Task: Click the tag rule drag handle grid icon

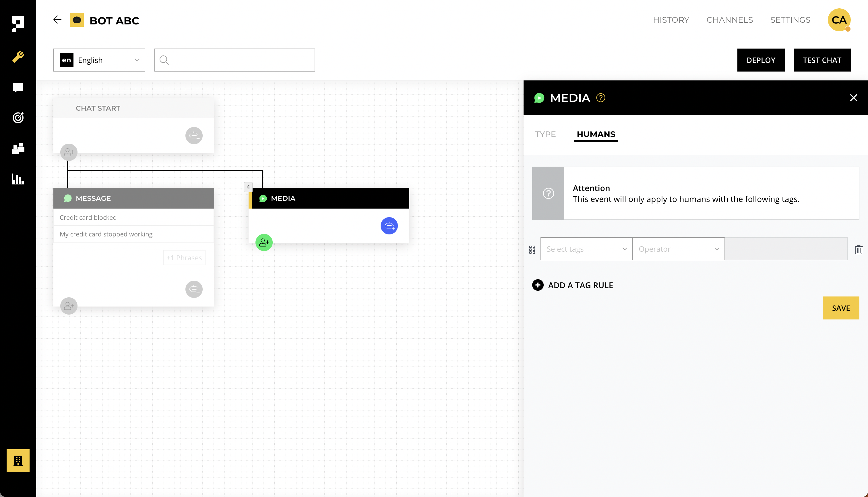Action: click(x=532, y=250)
